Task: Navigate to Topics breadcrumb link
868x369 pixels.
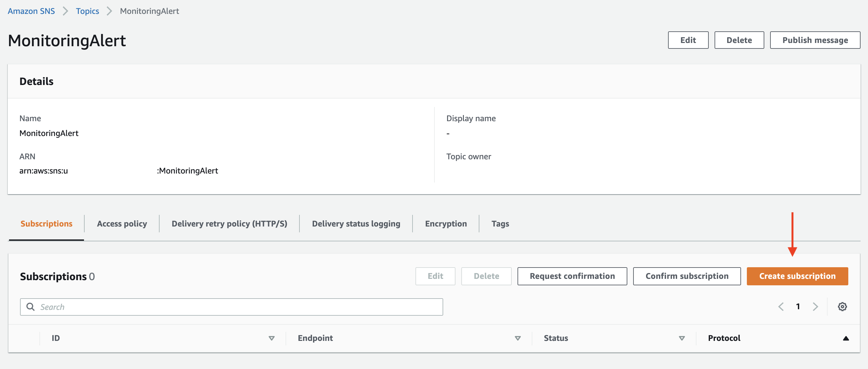Action: (x=87, y=11)
